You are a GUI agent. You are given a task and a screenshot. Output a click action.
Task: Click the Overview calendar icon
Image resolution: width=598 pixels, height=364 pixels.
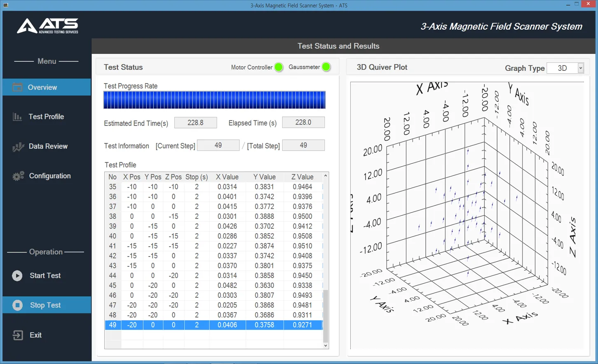17,87
